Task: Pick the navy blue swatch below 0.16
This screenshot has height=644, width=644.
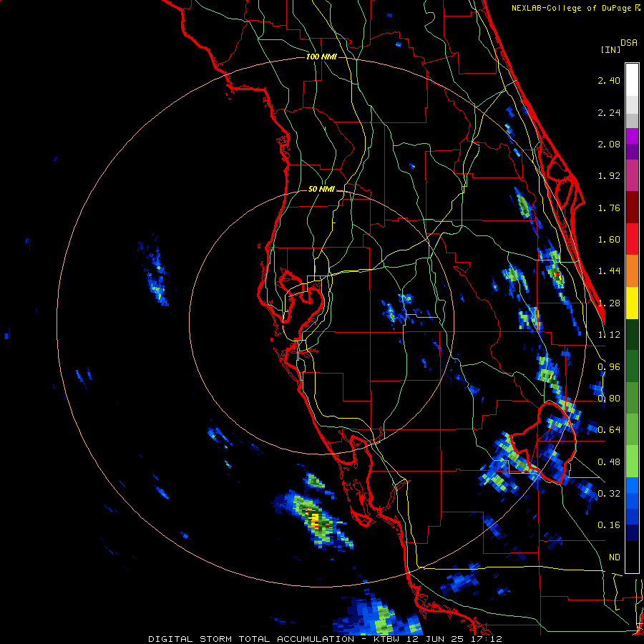Action: [x=632, y=533]
